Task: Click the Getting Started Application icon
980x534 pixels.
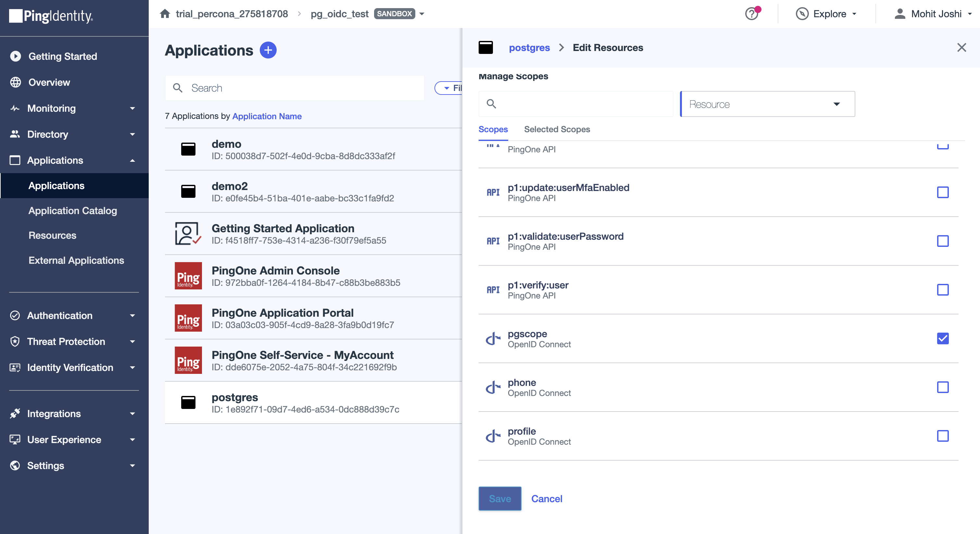Action: point(188,234)
